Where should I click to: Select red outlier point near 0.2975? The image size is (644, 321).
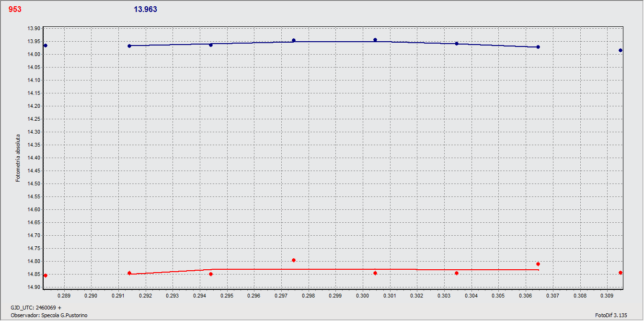tap(294, 260)
